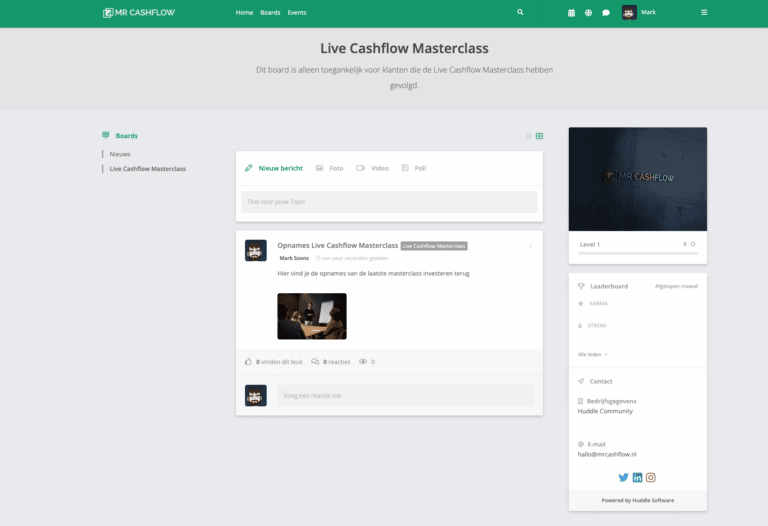Click the 'Huddle Community' company text

coord(605,411)
